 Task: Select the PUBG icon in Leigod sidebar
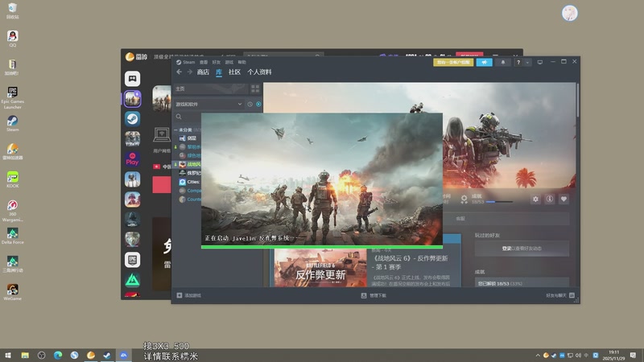click(x=132, y=179)
